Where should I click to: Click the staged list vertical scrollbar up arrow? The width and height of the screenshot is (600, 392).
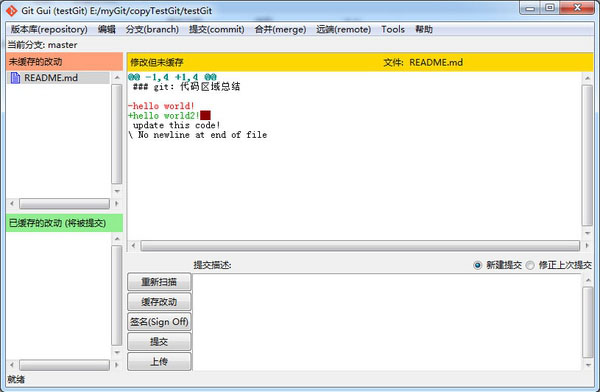click(117, 239)
